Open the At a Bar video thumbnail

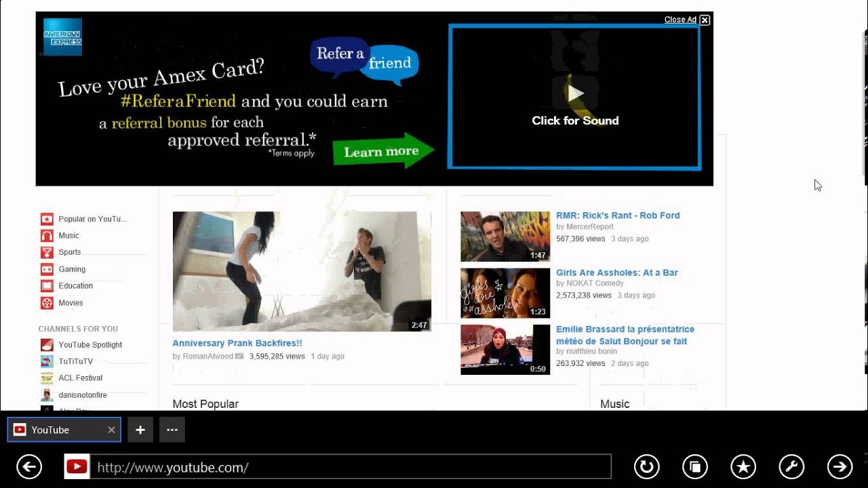click(x=505, y=293)
